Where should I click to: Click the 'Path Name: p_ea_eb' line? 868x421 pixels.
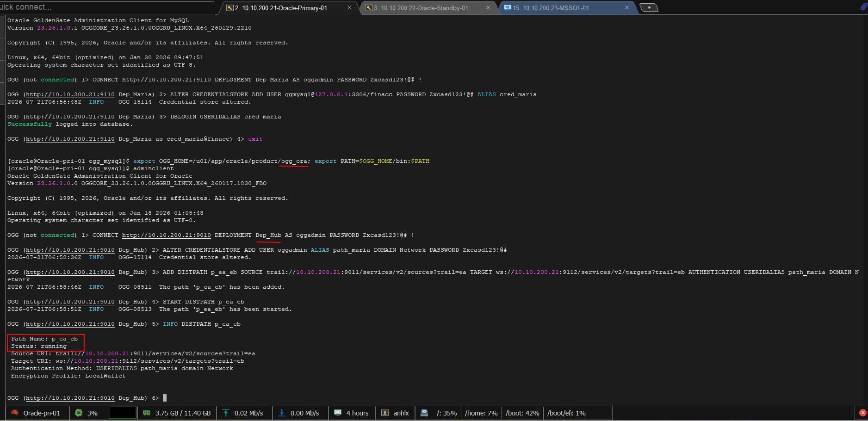[x=44, y=339]
